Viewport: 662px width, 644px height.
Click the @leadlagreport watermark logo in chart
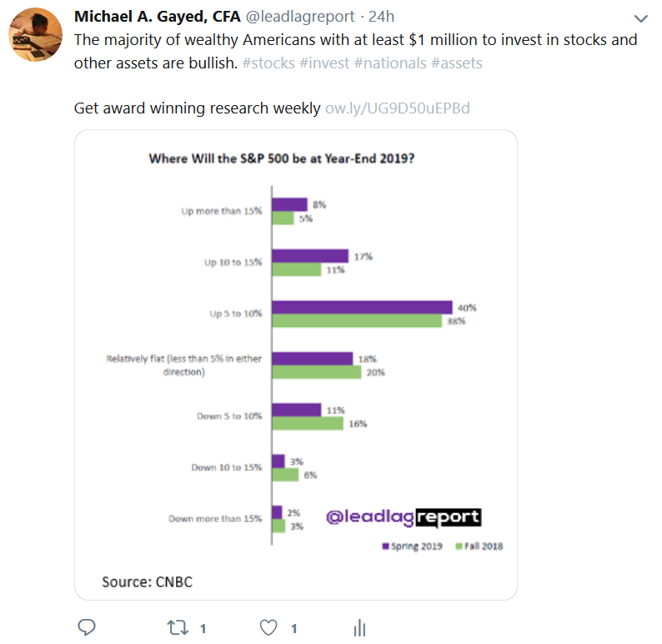pos(402,517)
